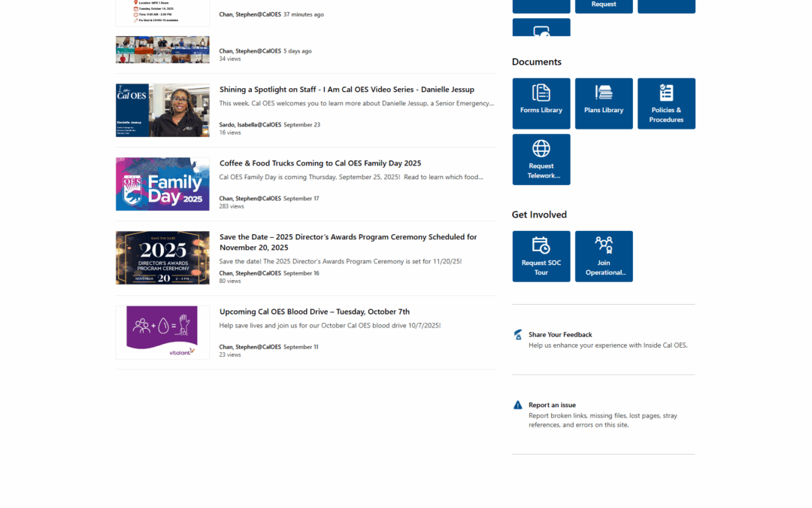This screenshot has height=508, width=812.
Task: Open the Danielle Jessup spotlight article
Action: pos(347,90)
